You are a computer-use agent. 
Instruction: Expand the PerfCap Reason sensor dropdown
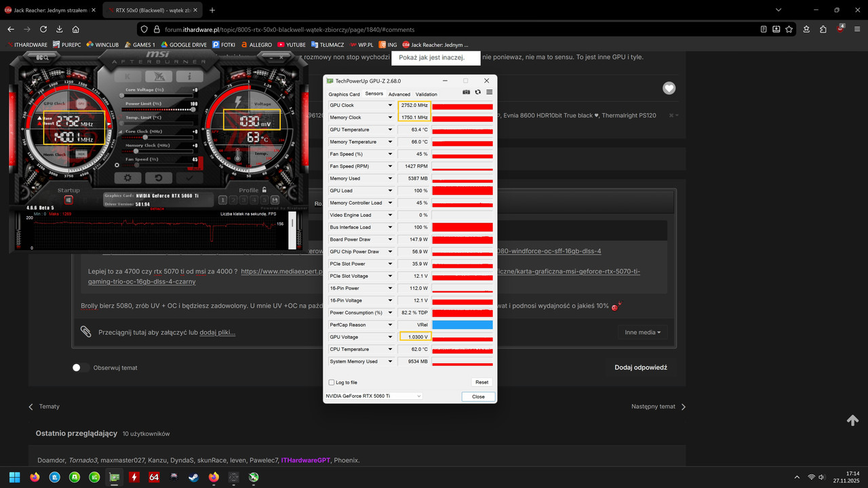(x=390, y=325)
